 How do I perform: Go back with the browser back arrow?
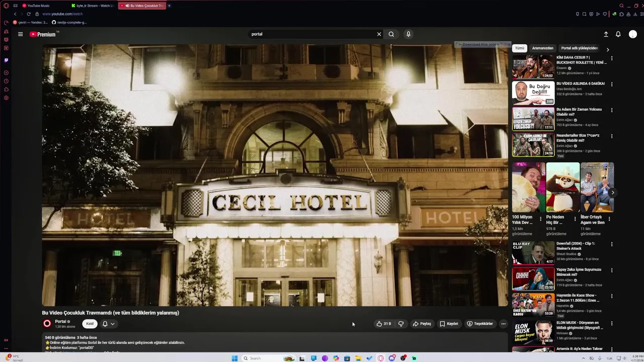tap(15, 14)
